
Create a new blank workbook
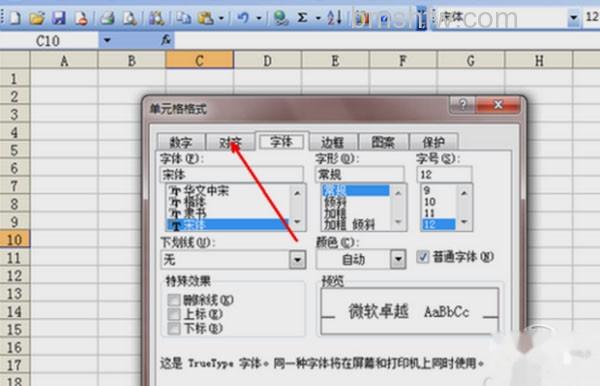tap(15, 18)
